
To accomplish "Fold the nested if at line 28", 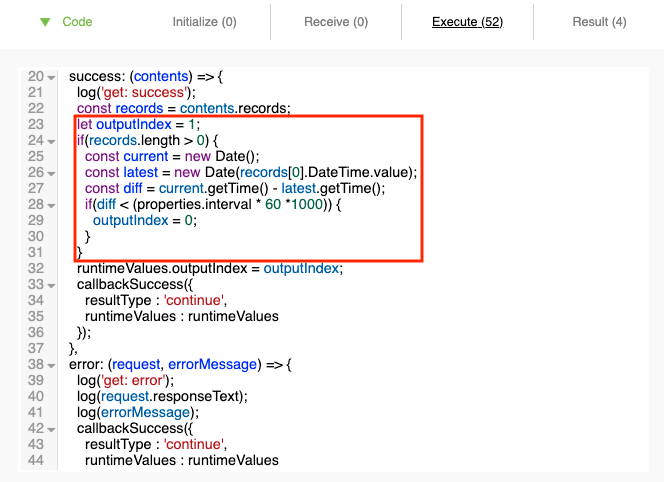I will (x=51, y=206).
